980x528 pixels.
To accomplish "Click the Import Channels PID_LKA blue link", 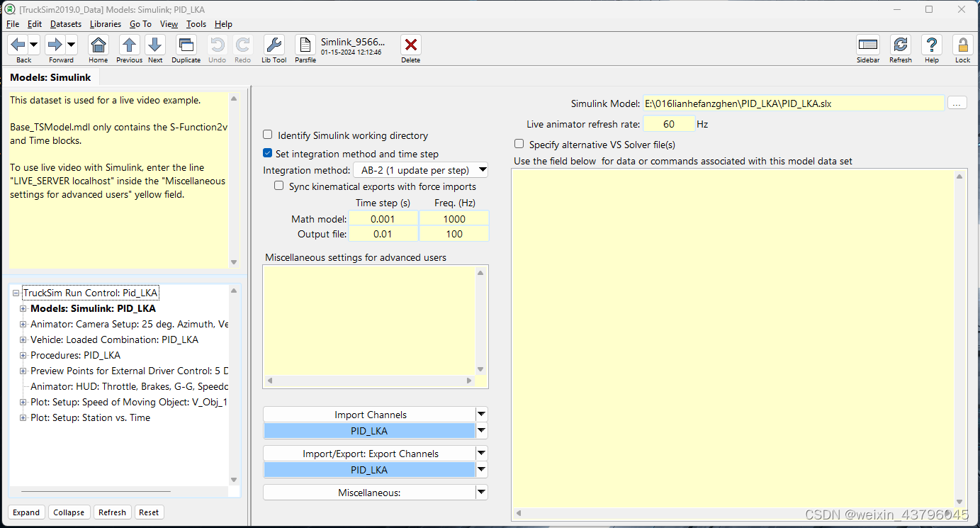I will [x=369, y=431].
